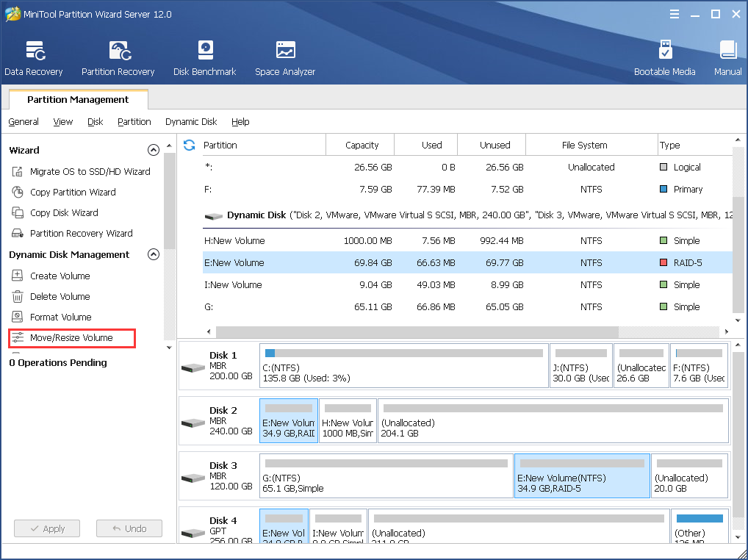Select the J:(NTFS) block on Disk 1
Screen dimensions: 748x560
(x=581, y=365)
